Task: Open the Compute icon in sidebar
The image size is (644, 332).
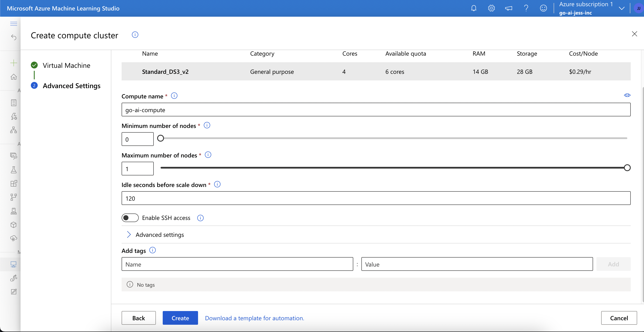Action: pyautogui.click(x=13, y=264)
